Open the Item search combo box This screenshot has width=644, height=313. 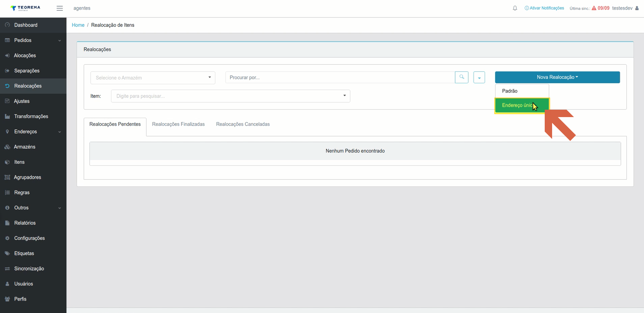pos(230,96)
